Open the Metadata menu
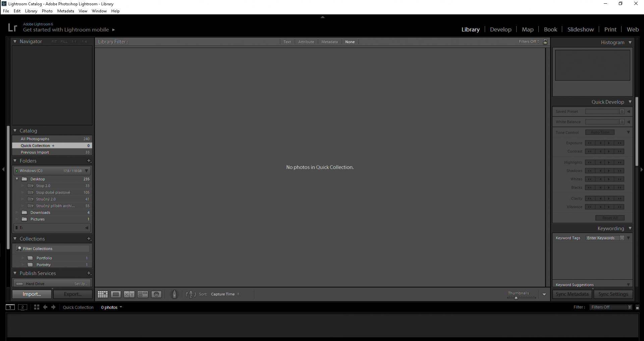 click(x=66, y=11)
